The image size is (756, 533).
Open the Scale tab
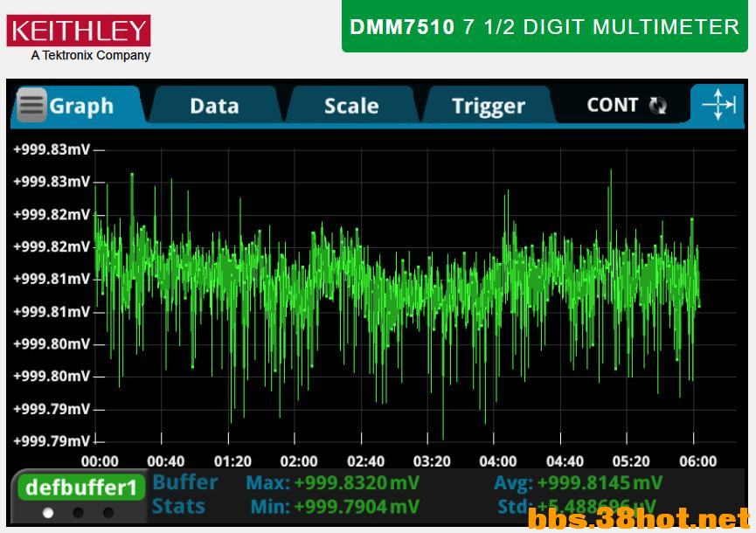[351, 106]
